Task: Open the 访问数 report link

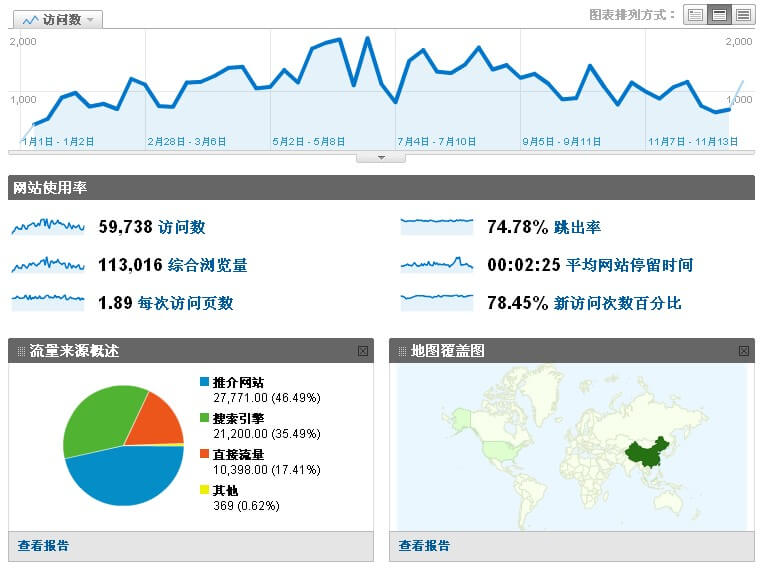Action: (x=182, y=227)
